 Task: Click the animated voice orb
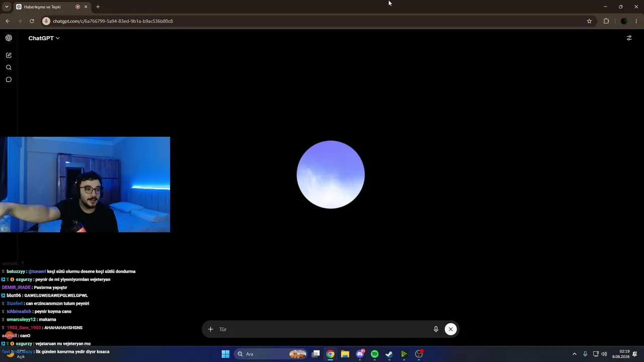[331, 174]
